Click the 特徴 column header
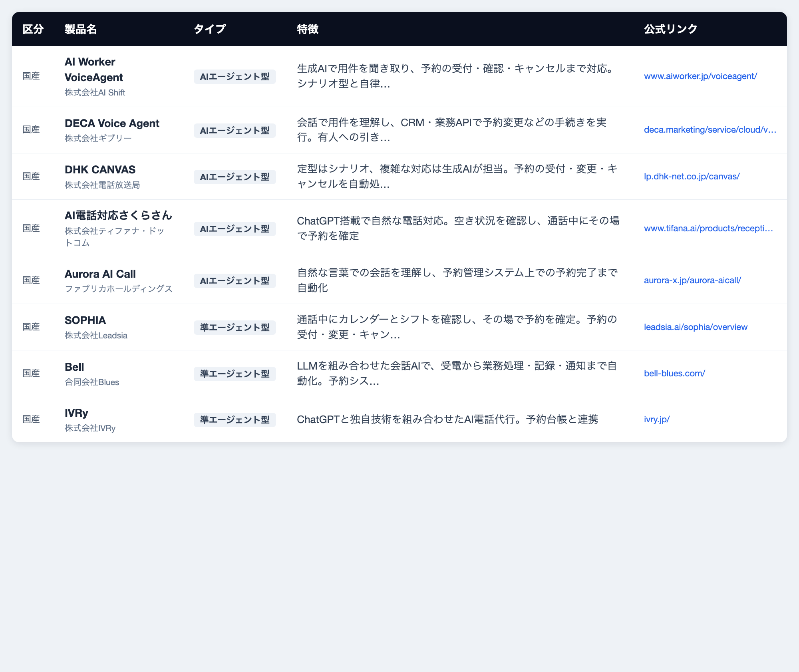This screenshot has width=799, height=672. point(308,29)
